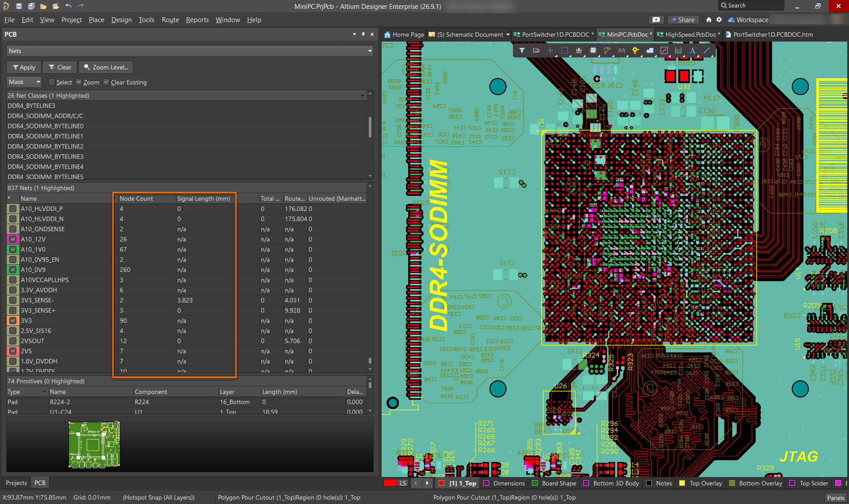Open the Nets mode dropdown
849x504 pixels.
190,51
